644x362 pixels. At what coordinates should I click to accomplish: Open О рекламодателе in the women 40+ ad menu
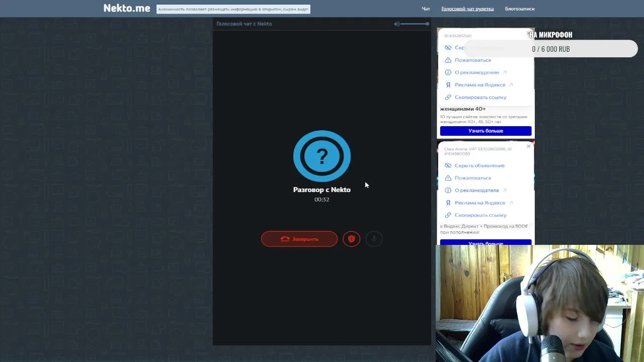pos(476,72)
